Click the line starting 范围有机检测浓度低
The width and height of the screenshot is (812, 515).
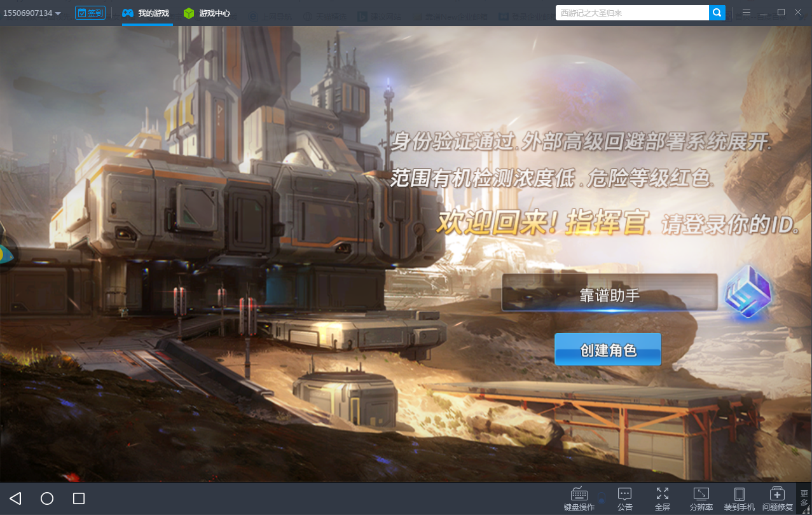point(551,178)
